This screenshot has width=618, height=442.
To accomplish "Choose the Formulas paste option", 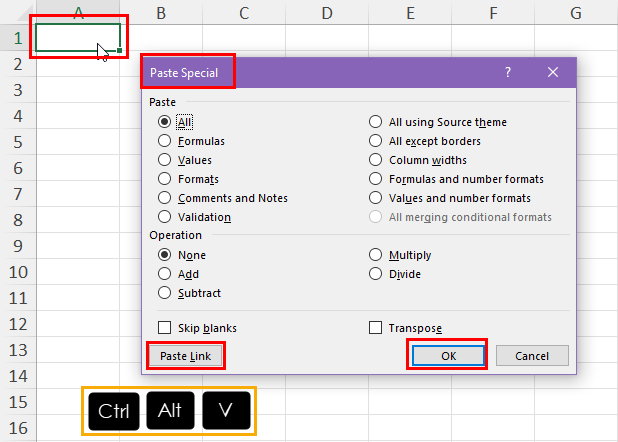I will pos(164,141).
